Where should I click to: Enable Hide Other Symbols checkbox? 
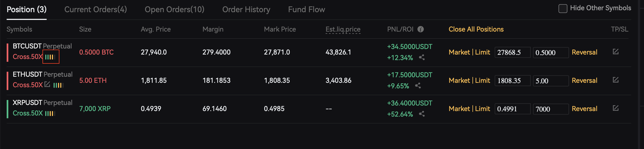tap(563, 9)
